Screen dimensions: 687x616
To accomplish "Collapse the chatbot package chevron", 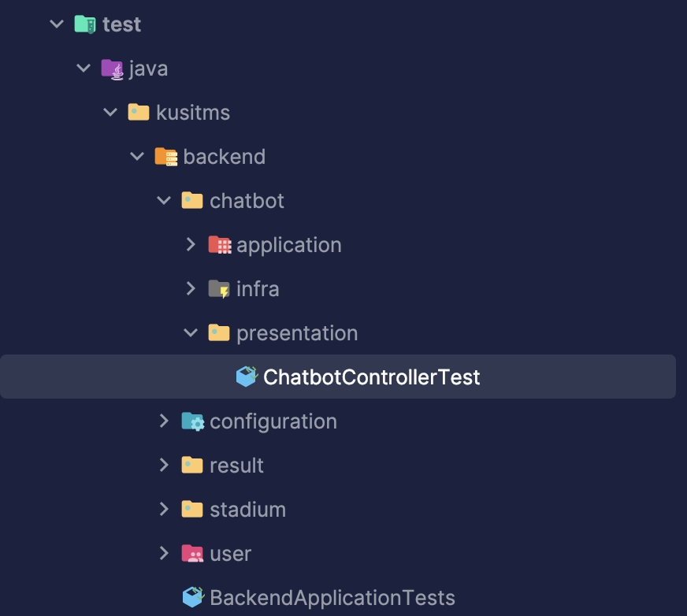I will click(164, 201).
